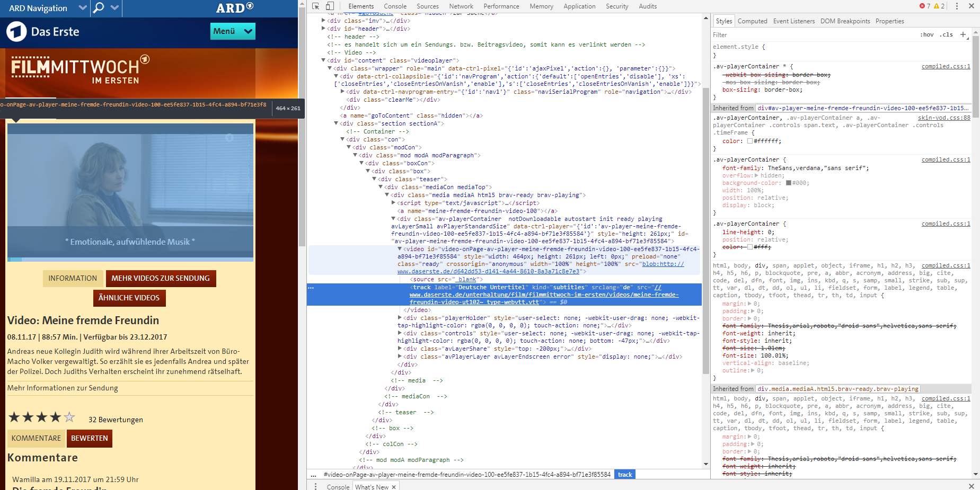
Task: Expand the div class="avLayerShare" node
Action: click(x=400, y=349)
